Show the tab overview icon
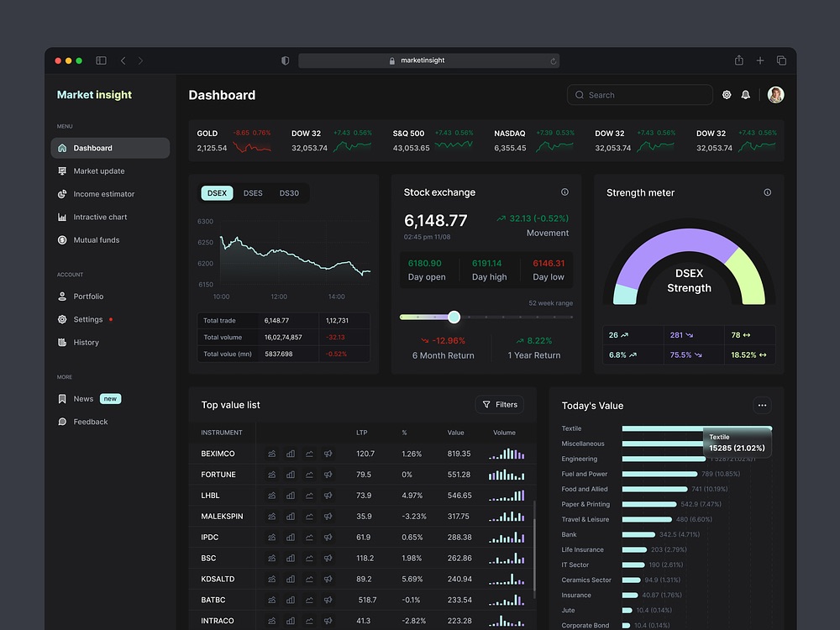 tap(781, 60)
